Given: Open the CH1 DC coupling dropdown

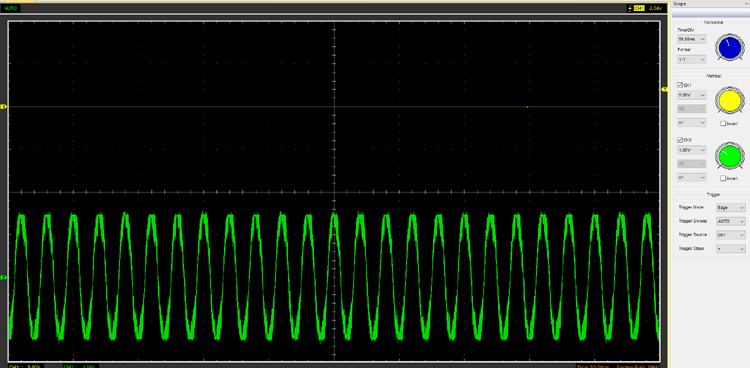Looking at the screenshot, I should [692, 109].
